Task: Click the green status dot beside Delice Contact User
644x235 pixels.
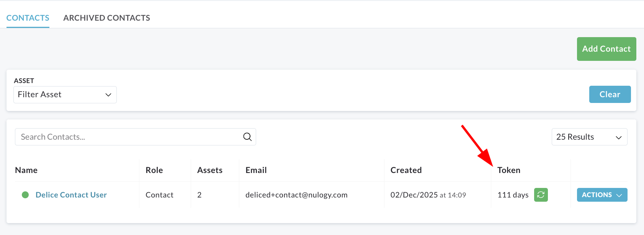Action: 25,195
